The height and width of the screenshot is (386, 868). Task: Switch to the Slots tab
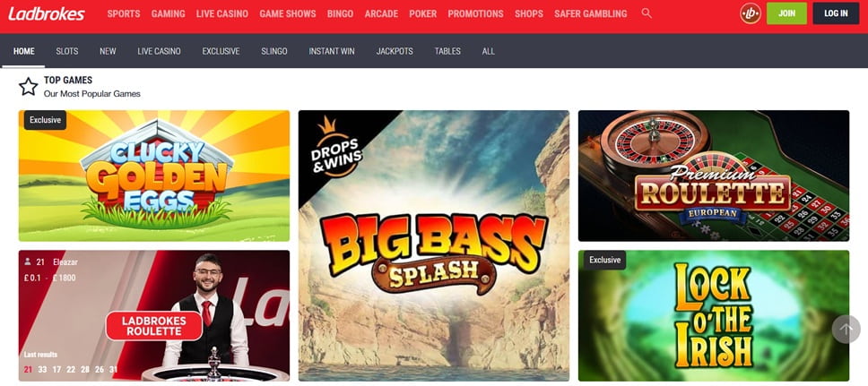coord(67,51)
